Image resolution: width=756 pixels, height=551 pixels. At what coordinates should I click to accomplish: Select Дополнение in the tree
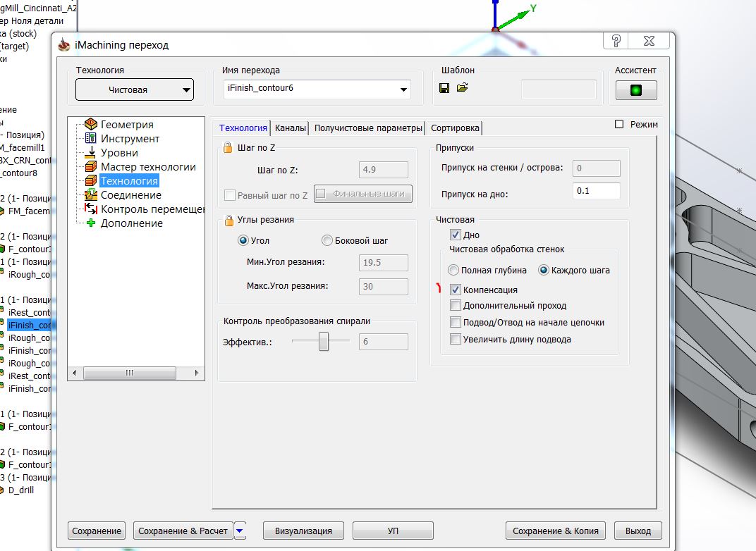[132, 223]
